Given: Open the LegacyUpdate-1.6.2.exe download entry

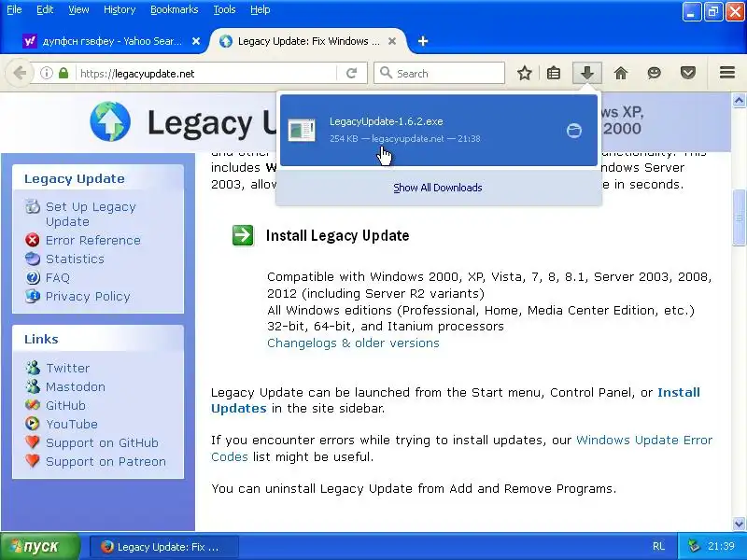Looking at the screenshot, I should 438,131.
